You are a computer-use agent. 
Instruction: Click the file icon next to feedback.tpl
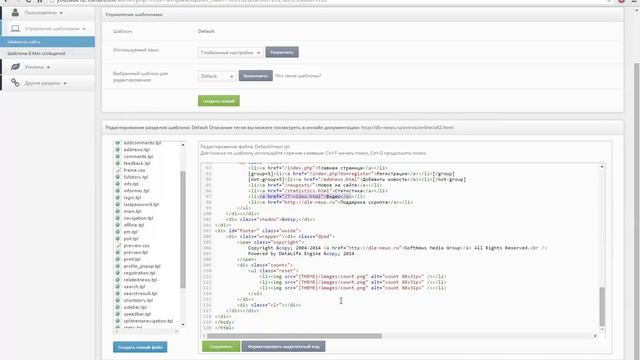click(x=118, y=163)
